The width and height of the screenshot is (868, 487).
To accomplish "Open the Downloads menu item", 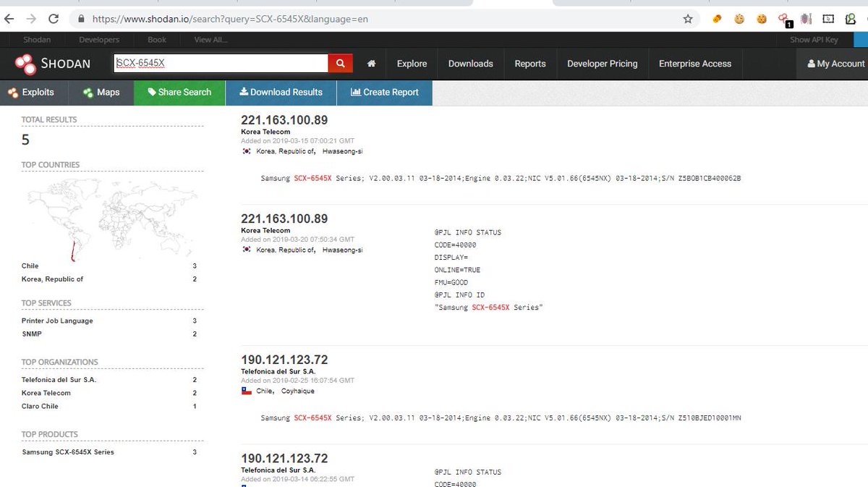I will point(471,64).
